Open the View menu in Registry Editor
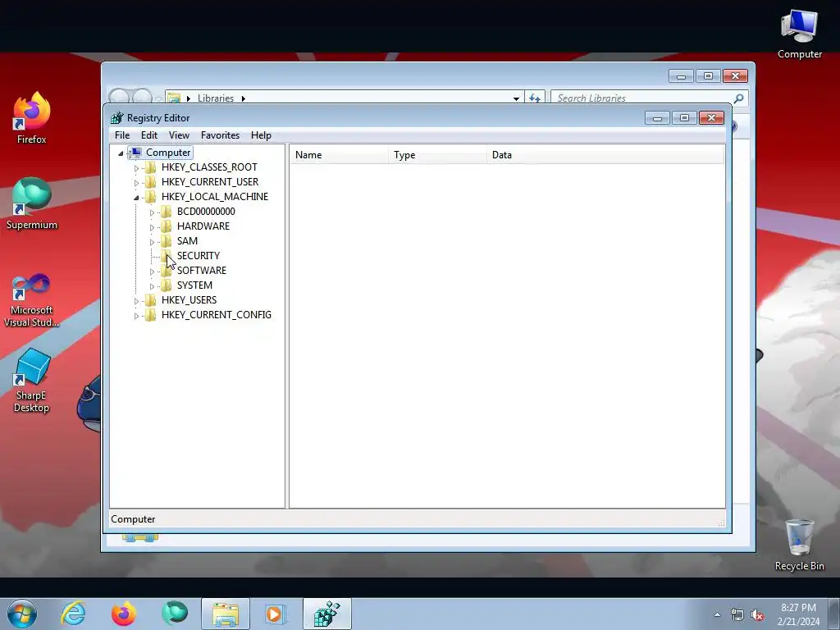This screenshot has width=840, height=630. 179,135
